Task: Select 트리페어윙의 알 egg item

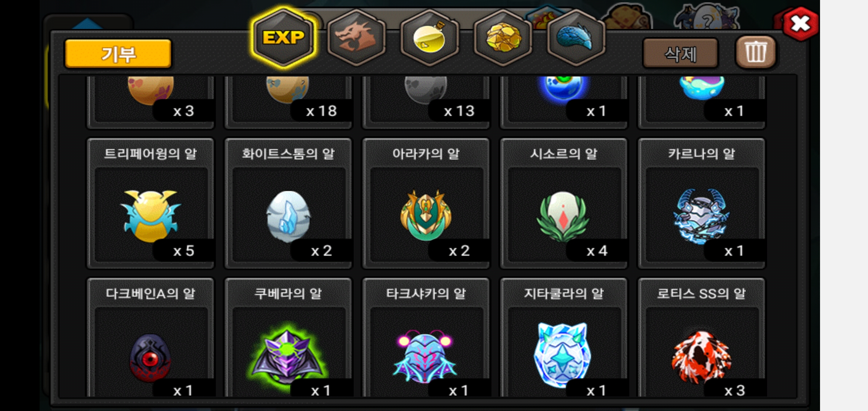Action: (151, 204)
